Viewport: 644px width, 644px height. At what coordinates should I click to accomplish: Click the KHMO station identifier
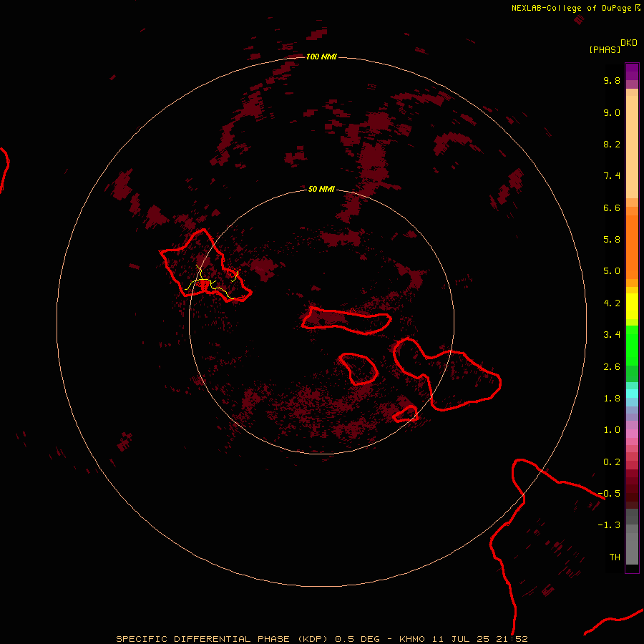click(412, 639)
